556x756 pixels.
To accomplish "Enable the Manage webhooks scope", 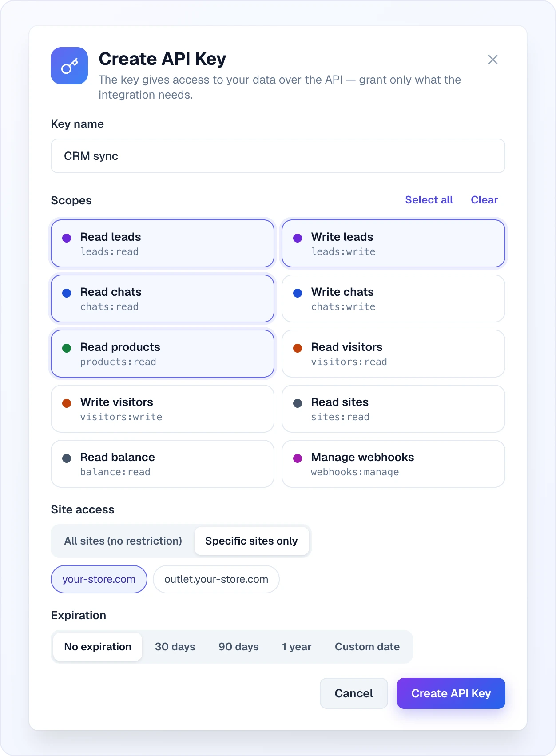I will [x=393, y=464].
